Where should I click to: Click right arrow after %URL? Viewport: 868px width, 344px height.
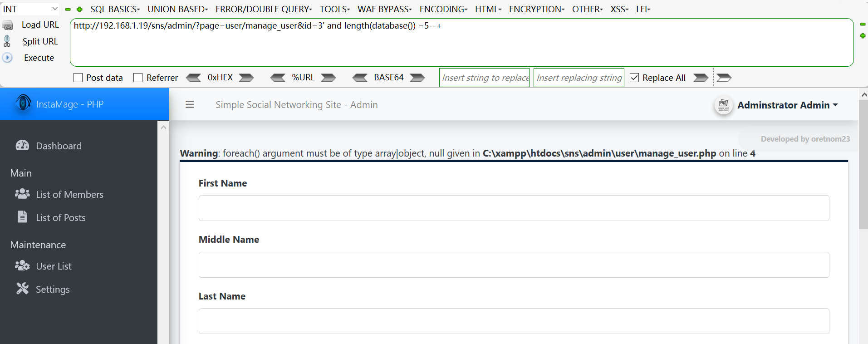click(x=329, y=78)
